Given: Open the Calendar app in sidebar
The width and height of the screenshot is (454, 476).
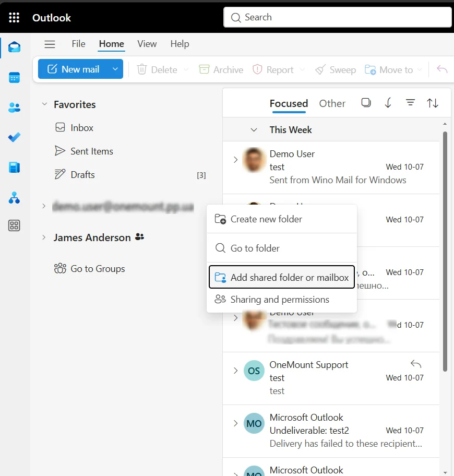Looking at the screenshot, I should [14, 78].
